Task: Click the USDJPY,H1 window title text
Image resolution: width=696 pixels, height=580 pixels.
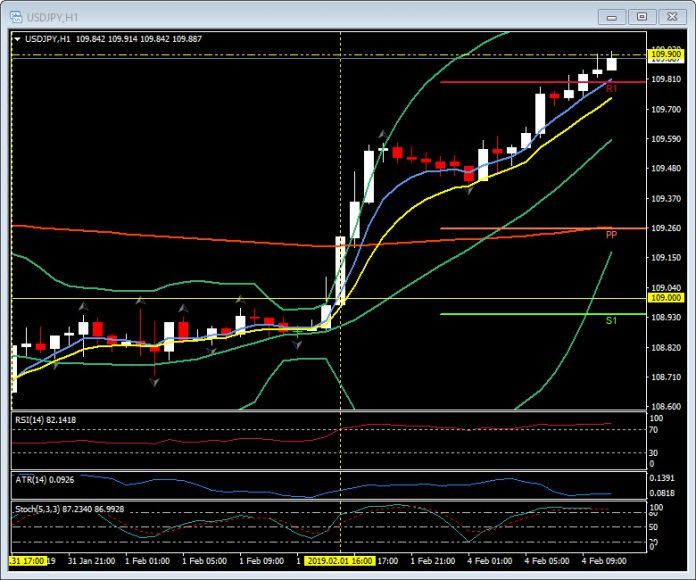Action: pos(52,18)
